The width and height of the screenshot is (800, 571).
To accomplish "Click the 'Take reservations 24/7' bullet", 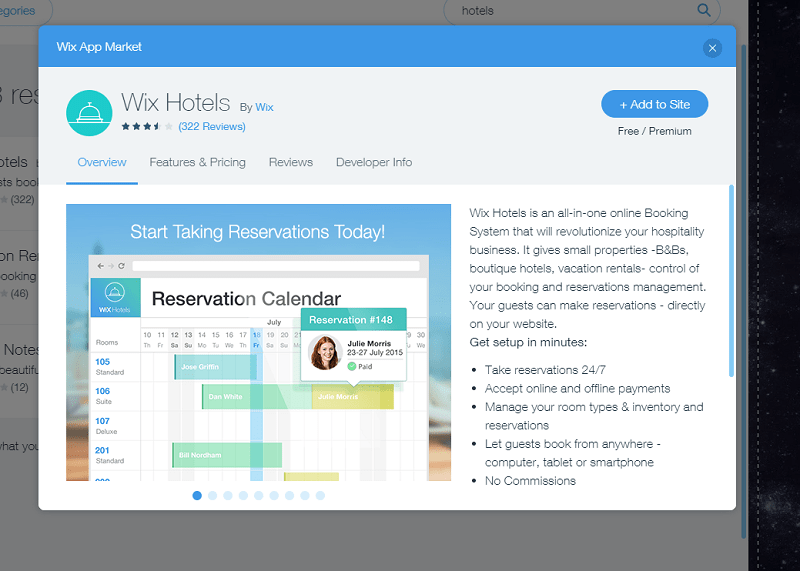I will tap(545, 370).
